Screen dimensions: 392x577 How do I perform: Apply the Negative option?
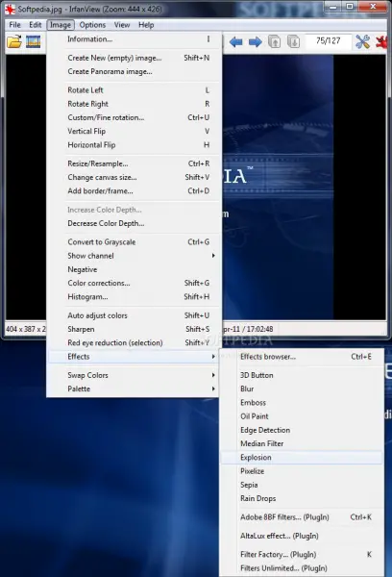click(x=135, y=269)
